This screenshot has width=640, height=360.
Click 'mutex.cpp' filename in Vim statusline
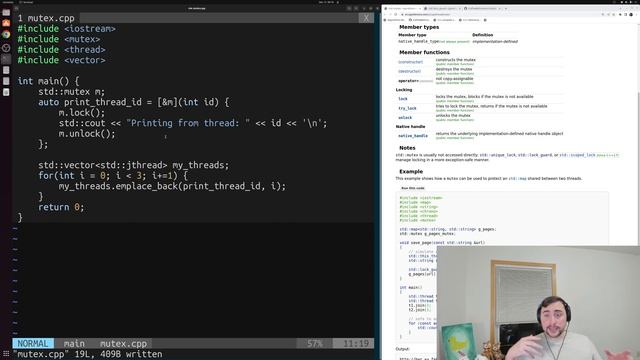click(123, 344)
